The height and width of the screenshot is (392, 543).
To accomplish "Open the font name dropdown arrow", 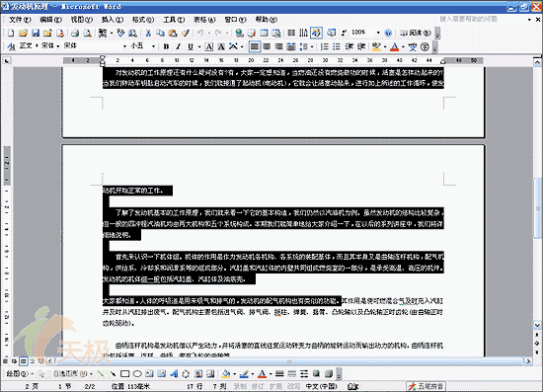I will pyautogui.click(x=124, y=45).
